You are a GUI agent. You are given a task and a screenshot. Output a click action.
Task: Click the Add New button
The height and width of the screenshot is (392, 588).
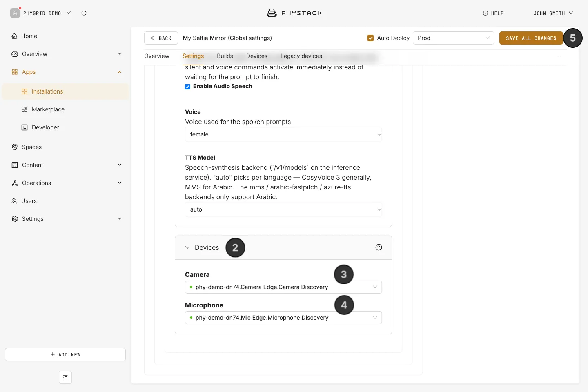pyautogui.click(x=65, y=354)
